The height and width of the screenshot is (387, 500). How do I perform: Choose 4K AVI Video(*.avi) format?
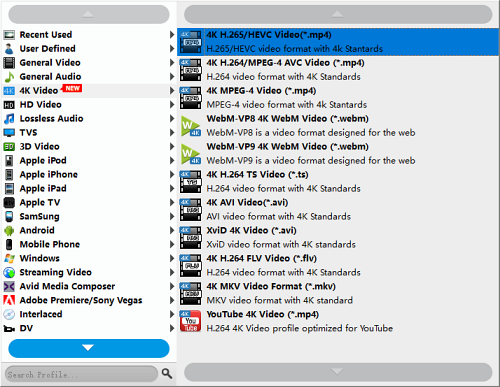tap(338, 210)
